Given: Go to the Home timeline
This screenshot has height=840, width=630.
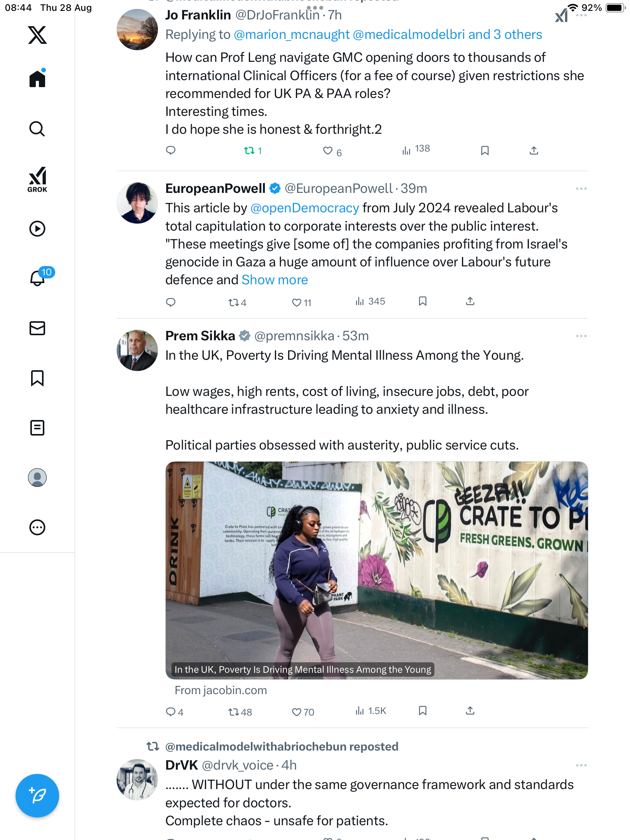Looking at the screenshot, I should [x=37, y=79].
